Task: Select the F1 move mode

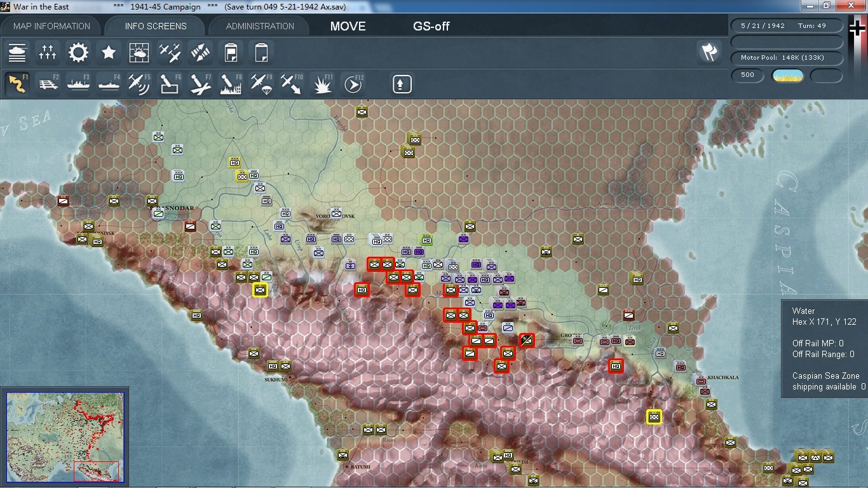Action: (x=17, y=84)
